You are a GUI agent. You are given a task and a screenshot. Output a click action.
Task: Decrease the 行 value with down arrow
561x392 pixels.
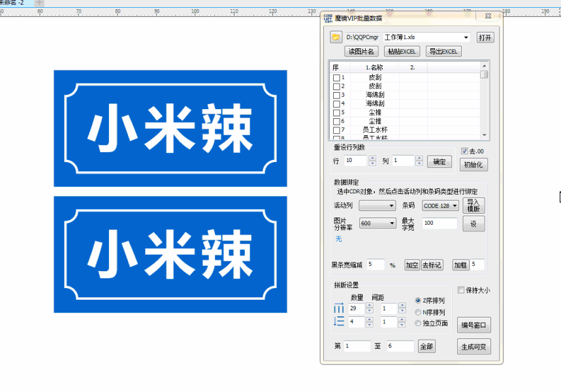372,163
